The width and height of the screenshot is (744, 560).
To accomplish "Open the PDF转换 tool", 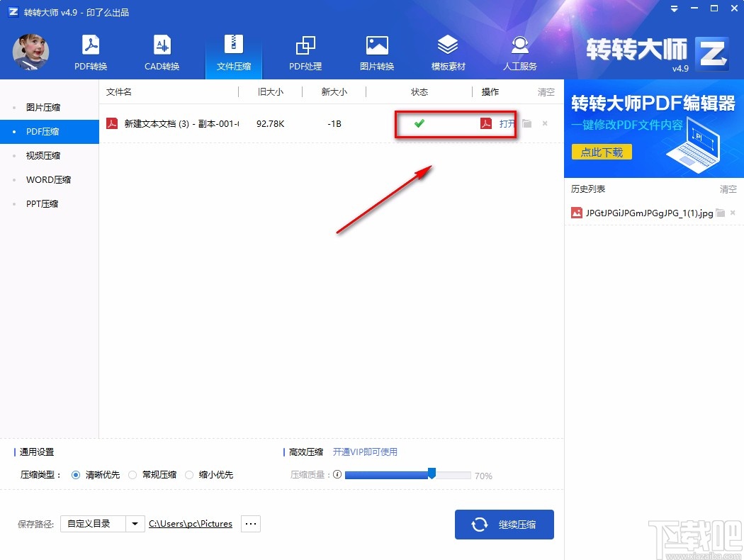I will pos(90,51).
